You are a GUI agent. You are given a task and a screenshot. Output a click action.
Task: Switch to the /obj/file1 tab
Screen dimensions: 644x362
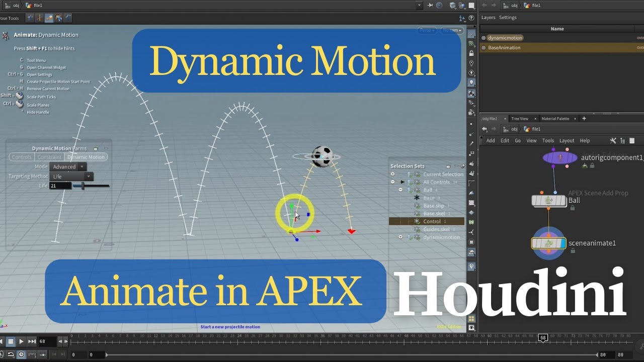pos(489,119)
